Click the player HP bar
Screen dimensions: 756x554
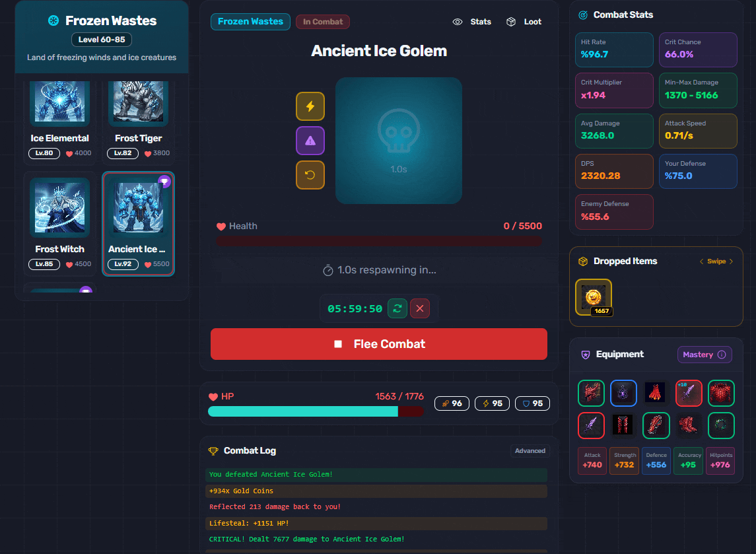[x=316, y=411]
